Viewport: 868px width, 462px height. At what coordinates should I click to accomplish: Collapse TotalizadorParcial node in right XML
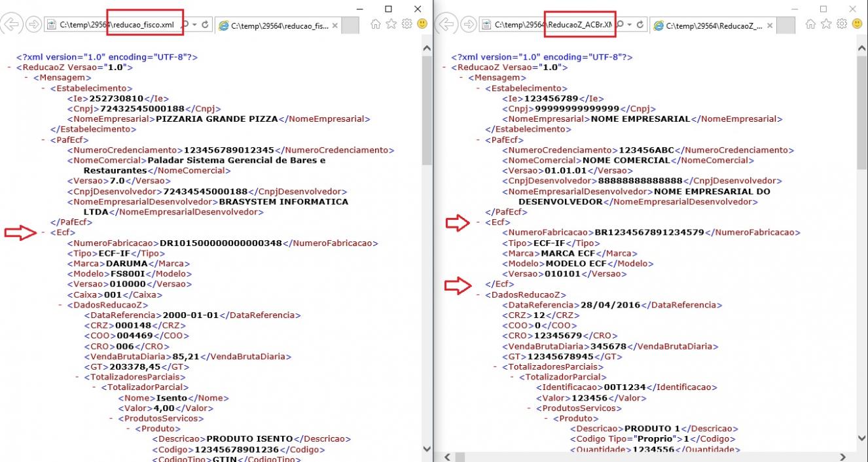(512, 377)
